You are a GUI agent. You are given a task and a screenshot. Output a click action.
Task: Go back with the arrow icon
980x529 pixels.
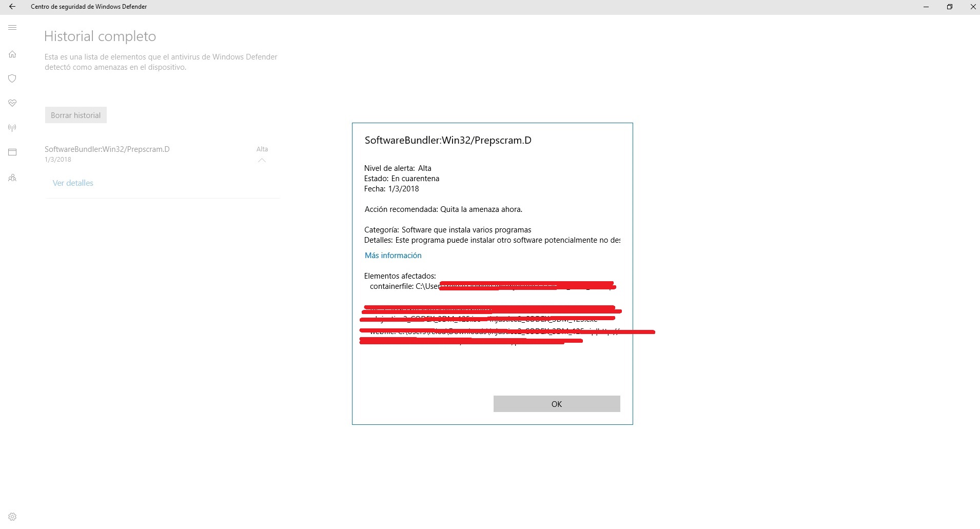[x=12, y=7]
